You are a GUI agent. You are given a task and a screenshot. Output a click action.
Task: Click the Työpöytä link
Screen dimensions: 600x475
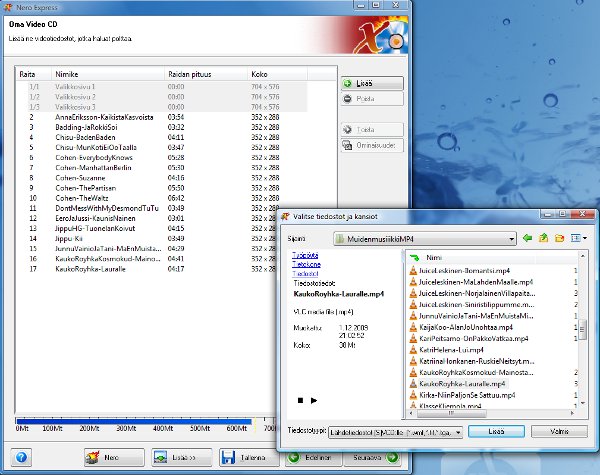(305, 255)
